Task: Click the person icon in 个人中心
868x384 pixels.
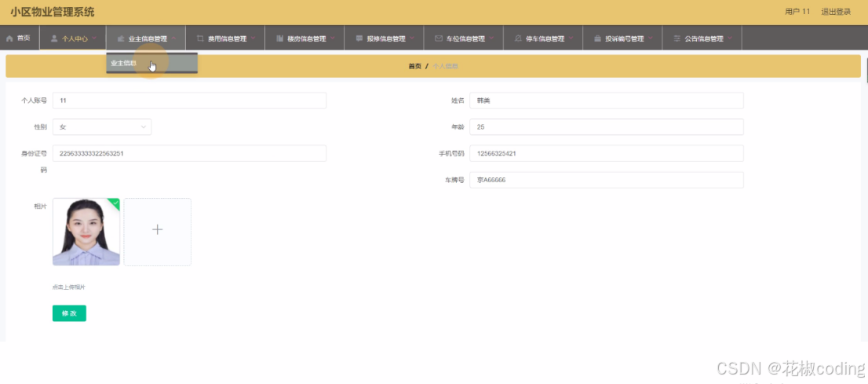Action: click(53, 38)
